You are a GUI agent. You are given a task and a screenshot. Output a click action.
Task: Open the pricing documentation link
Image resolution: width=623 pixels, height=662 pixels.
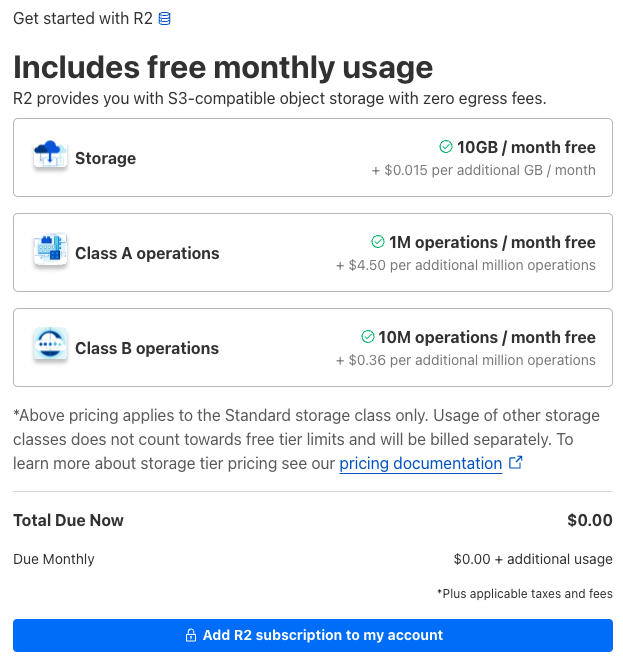[420, 463]
